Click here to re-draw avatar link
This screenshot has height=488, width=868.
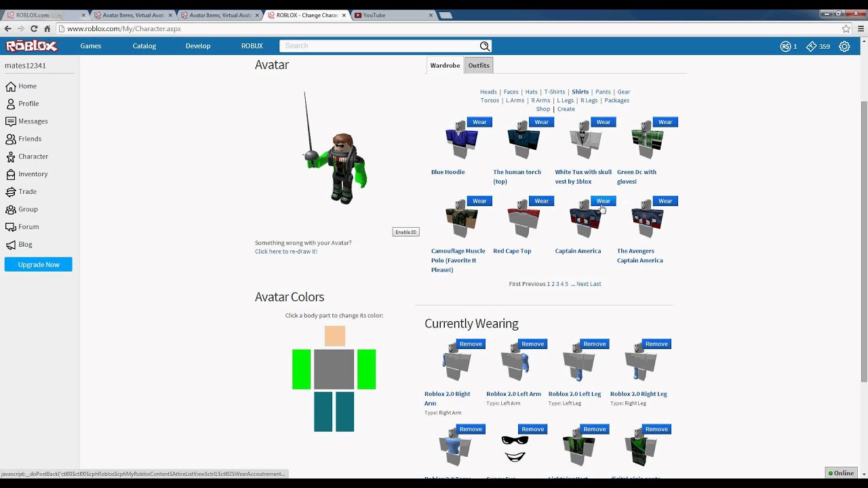point(286,251)
